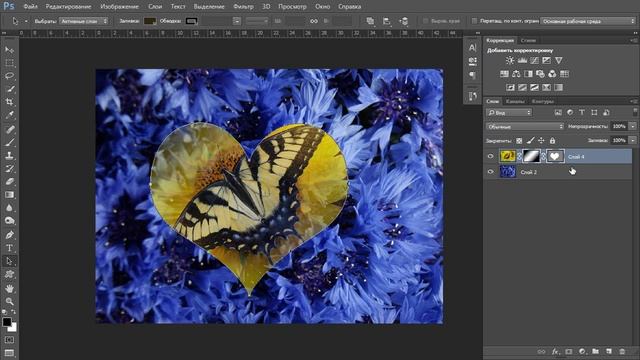Select the Clone Stamp tool

(9, 156)
